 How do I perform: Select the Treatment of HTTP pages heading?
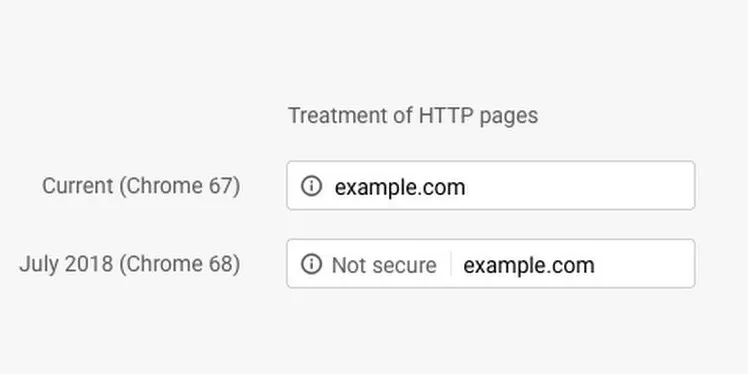(413, 115)
